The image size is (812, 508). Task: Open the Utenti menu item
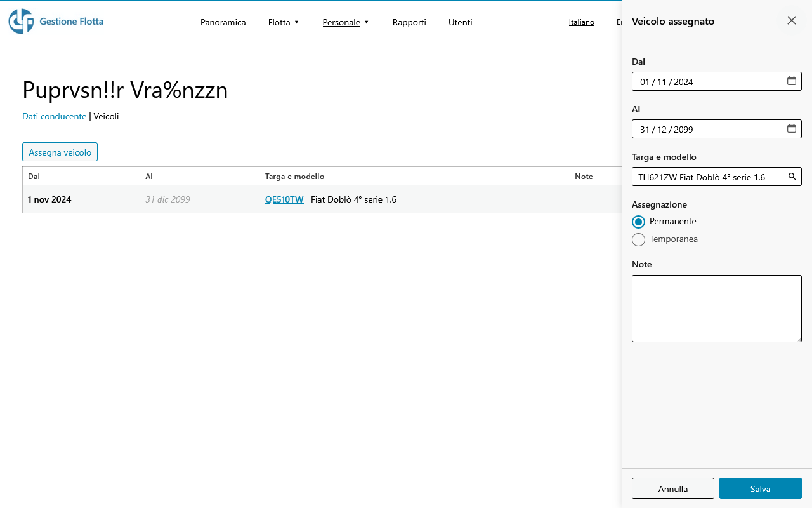tap(461, 22)
